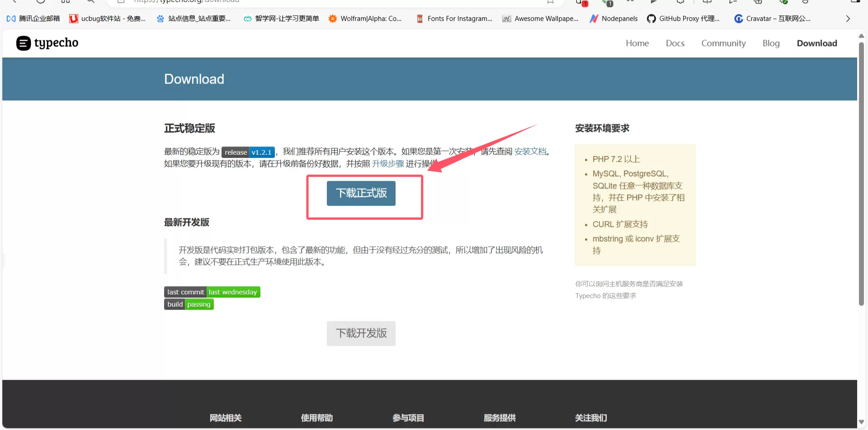This screenshot has width=868, height=430.
Task: Open the Community navigation item
Action: click(x=723, y=43)
